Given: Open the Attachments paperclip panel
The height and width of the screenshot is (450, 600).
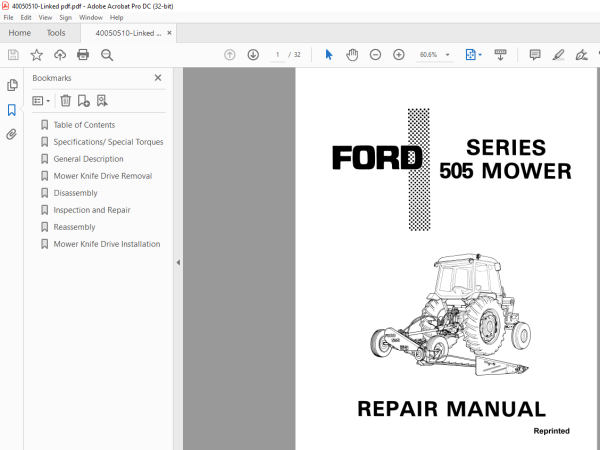Looking at the screenshot, I should [x=11, y=134].
